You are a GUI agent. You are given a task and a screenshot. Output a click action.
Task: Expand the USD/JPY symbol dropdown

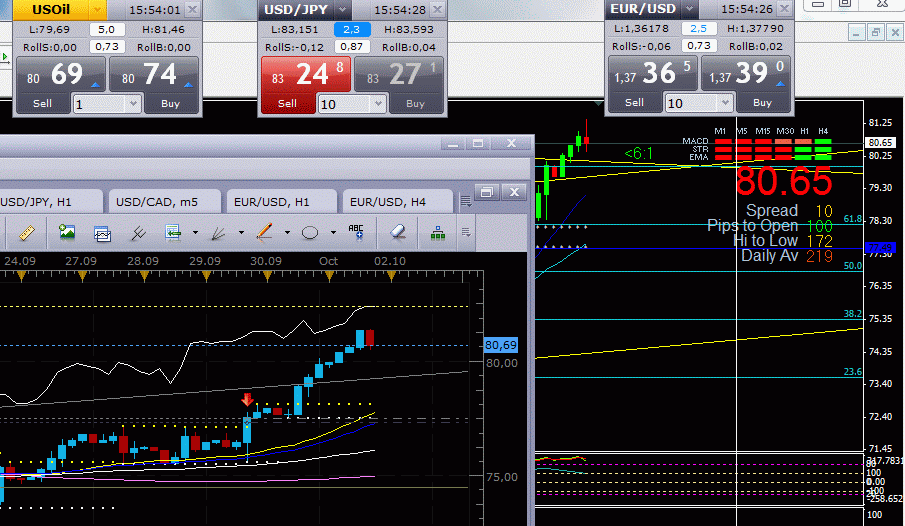pos(341,9)
